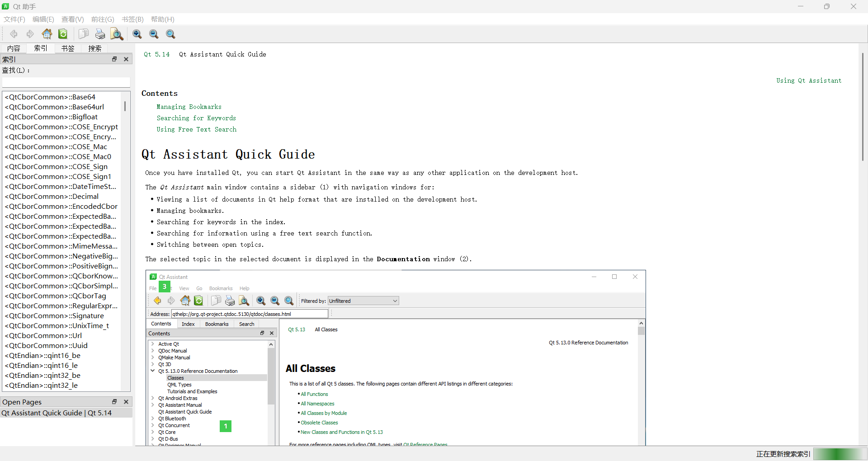Click the 查找 index lookup field
868x461 pixels.
pyautogui.click(x=66, y=82)
